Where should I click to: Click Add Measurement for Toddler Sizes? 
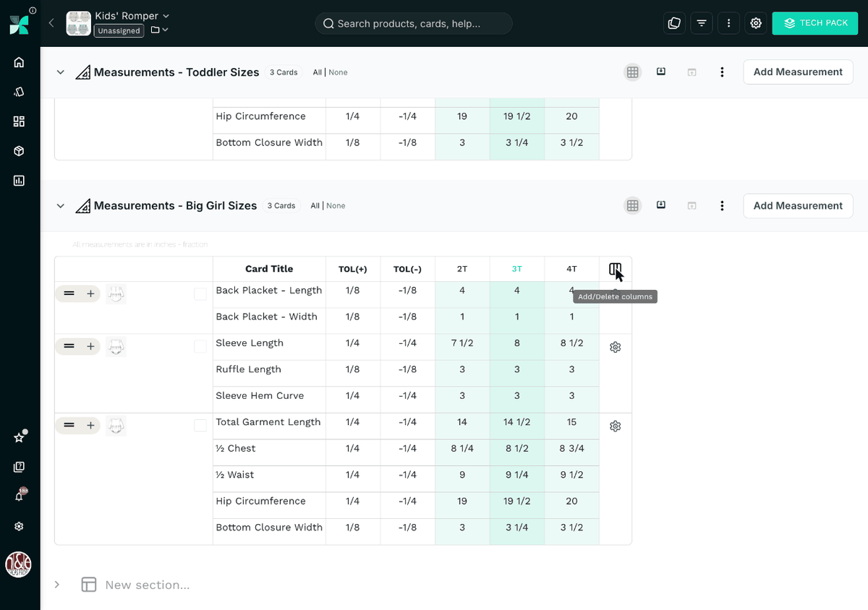798,72
